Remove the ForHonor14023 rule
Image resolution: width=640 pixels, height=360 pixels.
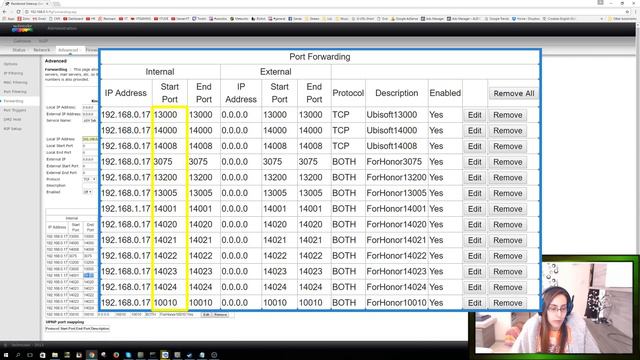507,271
